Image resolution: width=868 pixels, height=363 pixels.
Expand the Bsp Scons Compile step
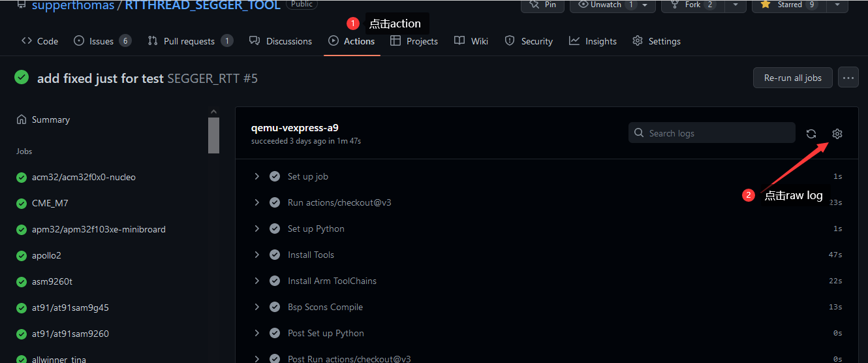[x=257, y=307]
